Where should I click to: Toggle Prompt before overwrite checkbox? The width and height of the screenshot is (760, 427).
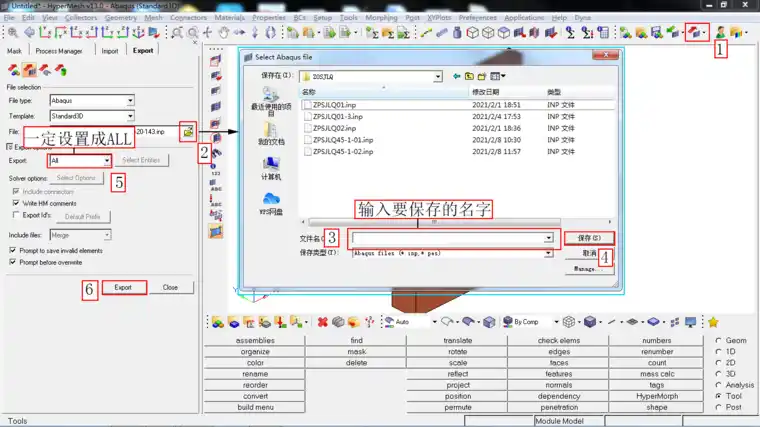point(13,262)
